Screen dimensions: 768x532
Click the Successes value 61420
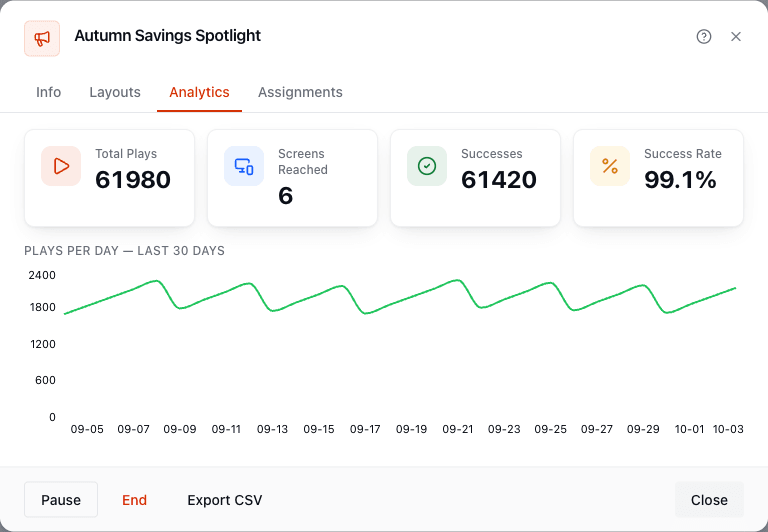click(x=499, y=180)
